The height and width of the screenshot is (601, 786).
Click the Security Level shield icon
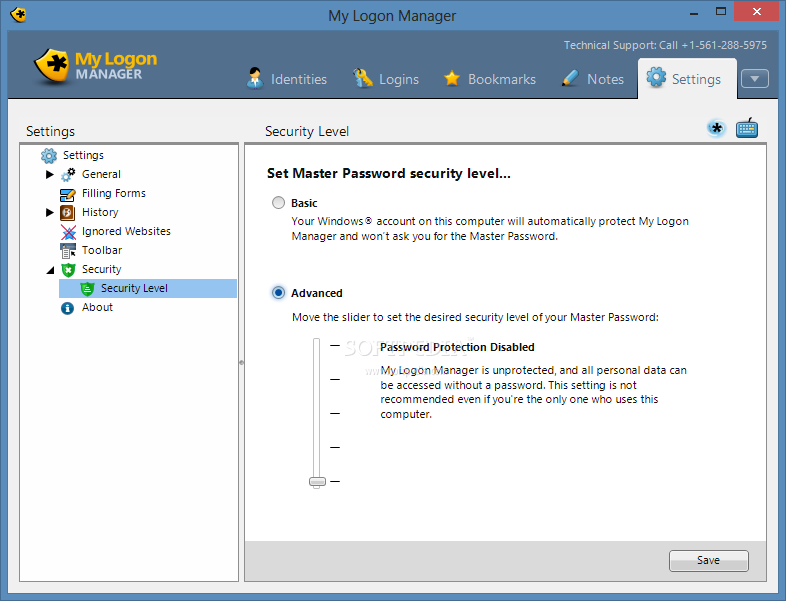point(87,289)
